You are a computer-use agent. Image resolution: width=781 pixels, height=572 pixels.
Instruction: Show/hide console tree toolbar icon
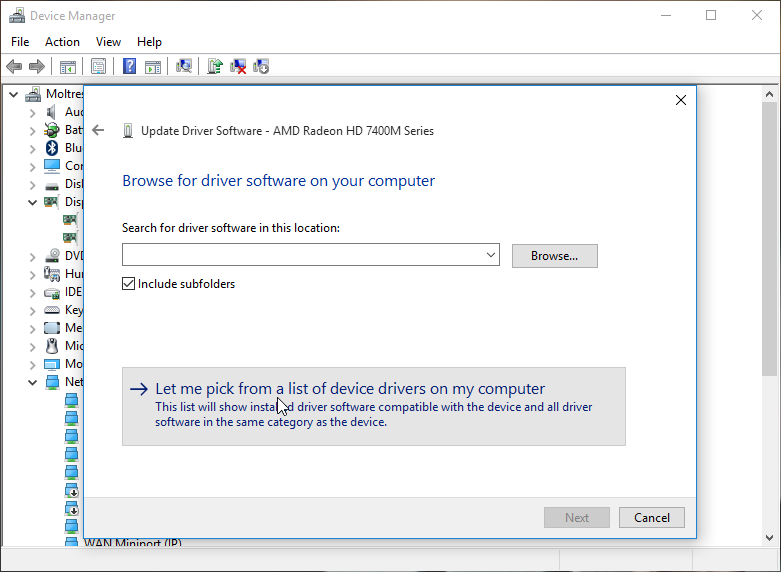coord(67,66)
